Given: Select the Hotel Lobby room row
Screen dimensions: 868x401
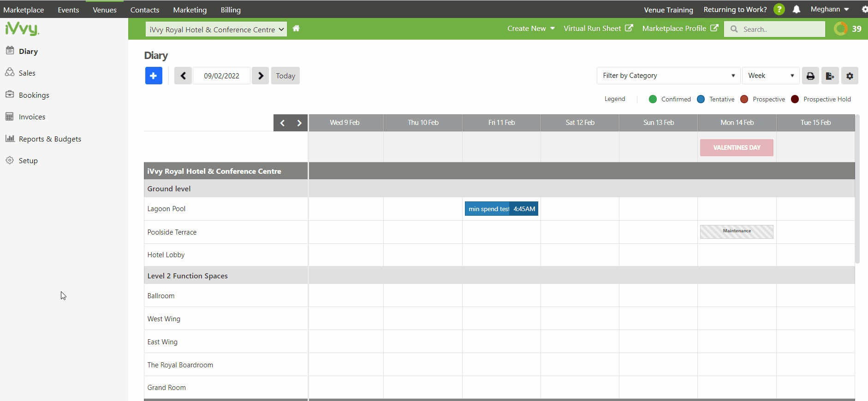Looking at the screenshot, I should click(226, 255).
